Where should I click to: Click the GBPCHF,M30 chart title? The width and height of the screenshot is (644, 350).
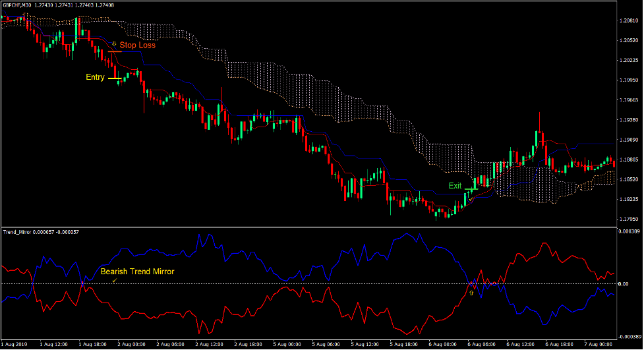click(17, 6)
